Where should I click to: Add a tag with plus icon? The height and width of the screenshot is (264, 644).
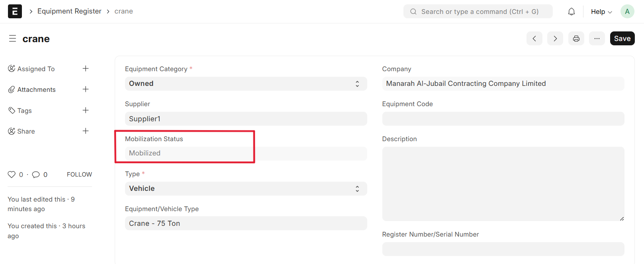[x=86, y=110]
